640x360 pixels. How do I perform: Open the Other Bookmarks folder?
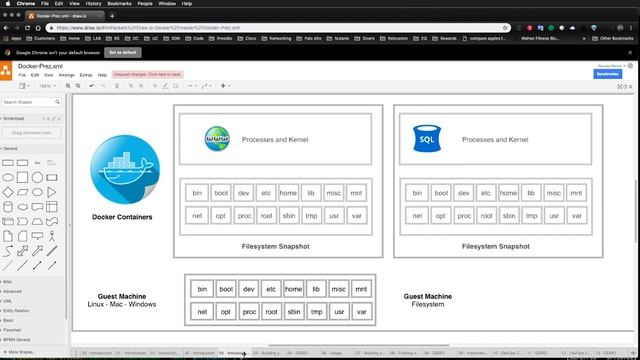click(613, 38)
